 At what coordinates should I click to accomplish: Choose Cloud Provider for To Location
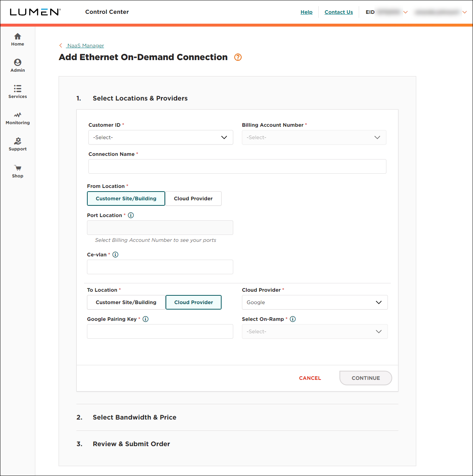click(x=194, y=302)
